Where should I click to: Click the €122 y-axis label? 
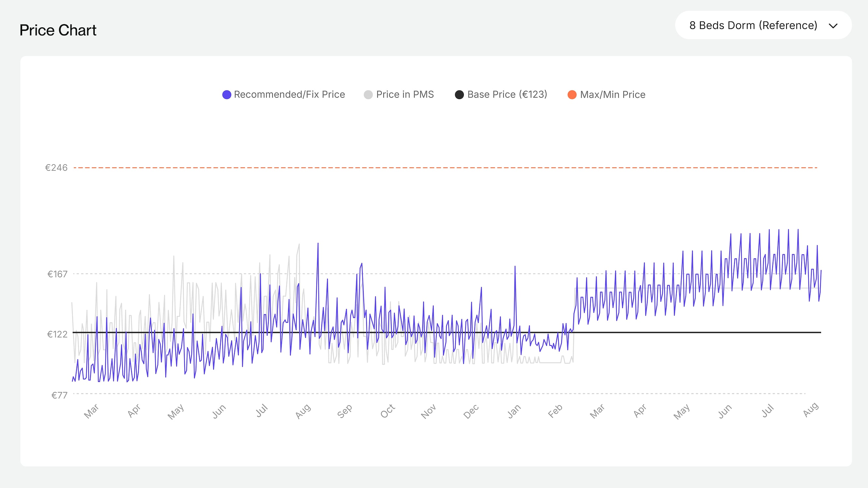pos(57,334)
